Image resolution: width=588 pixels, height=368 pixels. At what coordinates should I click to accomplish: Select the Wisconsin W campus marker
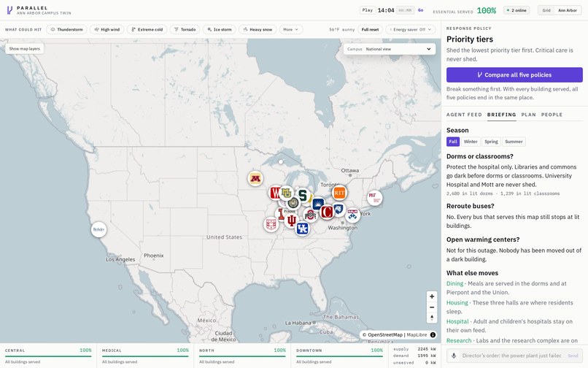point(275,193)
